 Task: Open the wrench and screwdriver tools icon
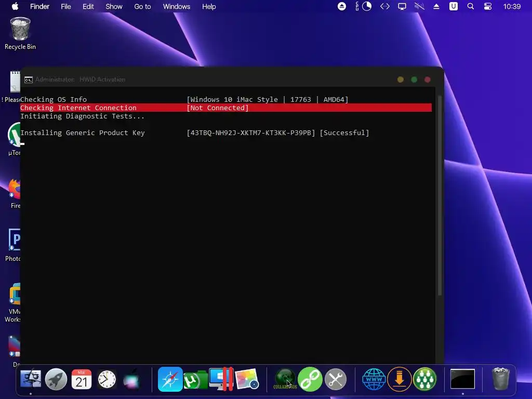coord(336,379)
